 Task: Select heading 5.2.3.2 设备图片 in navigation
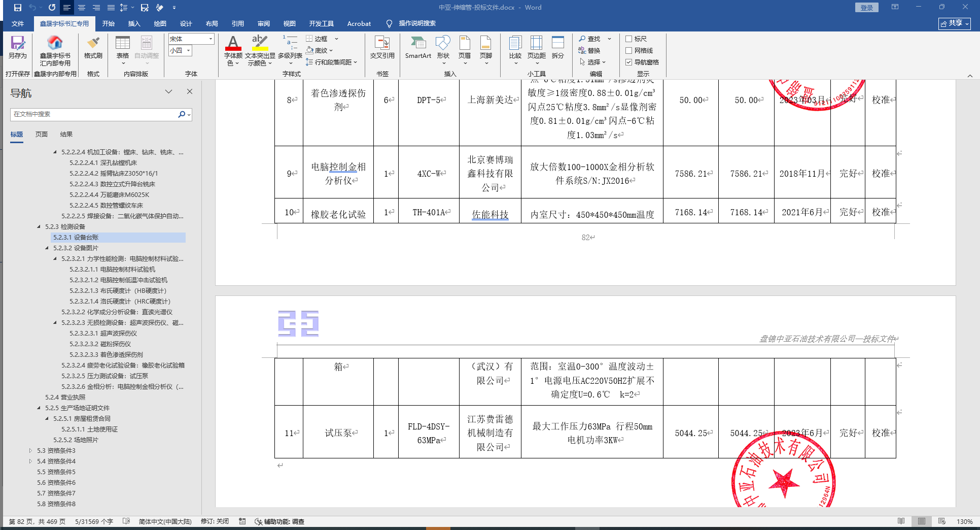pyautogui.click(x=76, y=248)
